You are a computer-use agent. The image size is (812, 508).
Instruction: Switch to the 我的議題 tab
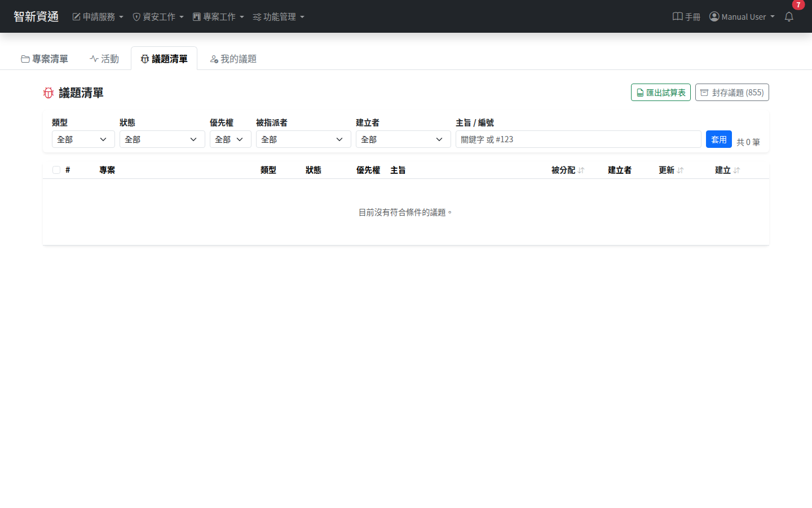233,59
